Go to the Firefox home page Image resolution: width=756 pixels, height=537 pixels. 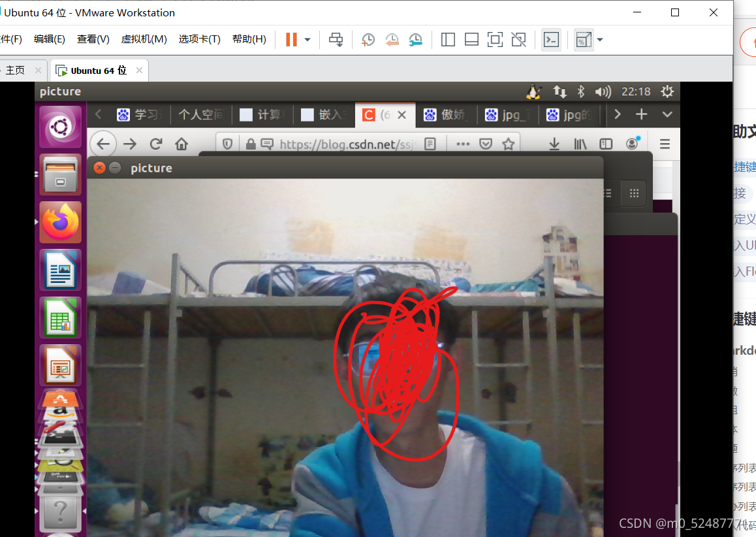point(181,144)
